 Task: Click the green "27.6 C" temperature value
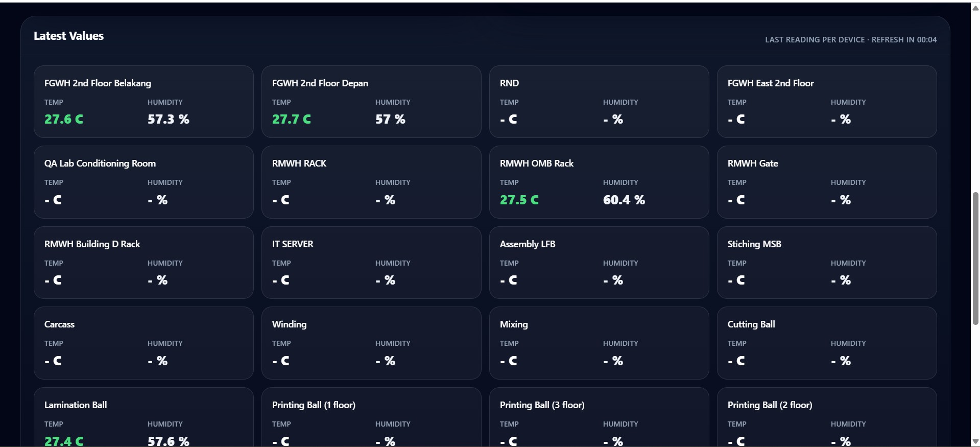click(x=64, y=120)
